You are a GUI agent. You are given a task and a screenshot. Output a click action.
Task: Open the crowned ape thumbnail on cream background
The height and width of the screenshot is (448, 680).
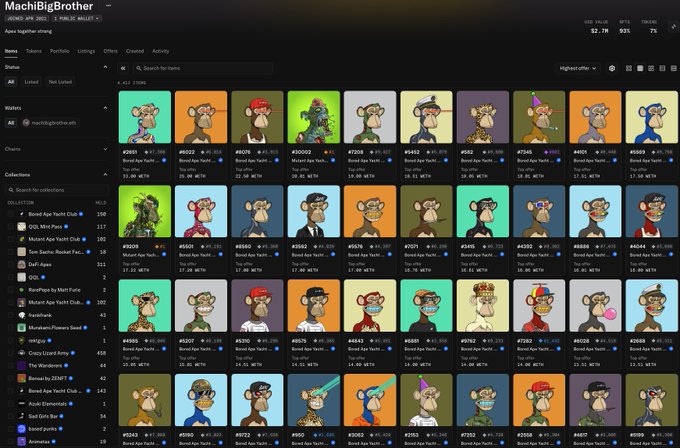[x=483, y=306]
